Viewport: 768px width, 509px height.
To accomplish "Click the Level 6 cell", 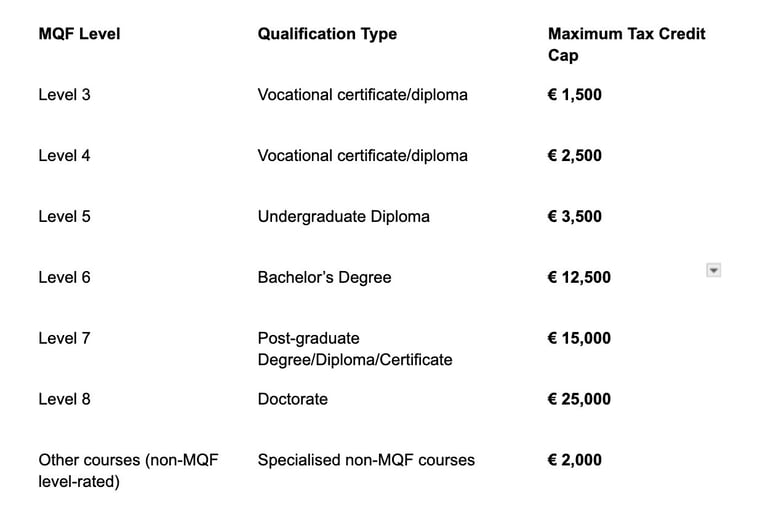I will click(x=64, y=277).
